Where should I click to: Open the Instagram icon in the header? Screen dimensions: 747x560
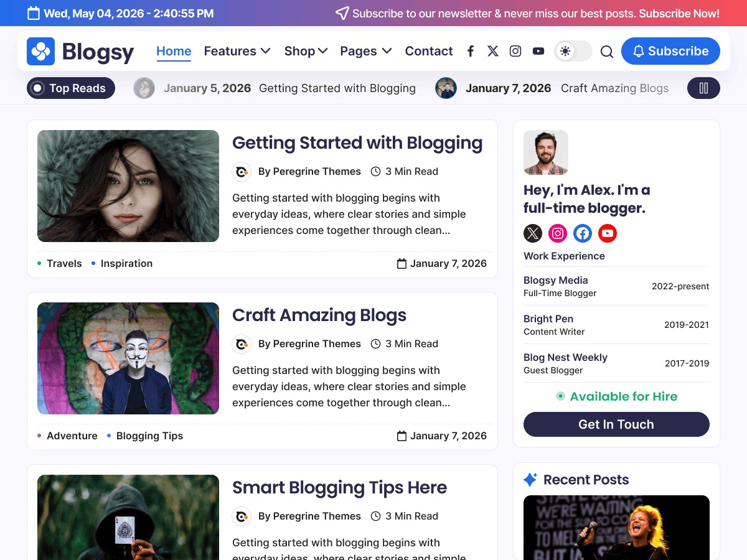pyautogui.click(x=515, y=51)
